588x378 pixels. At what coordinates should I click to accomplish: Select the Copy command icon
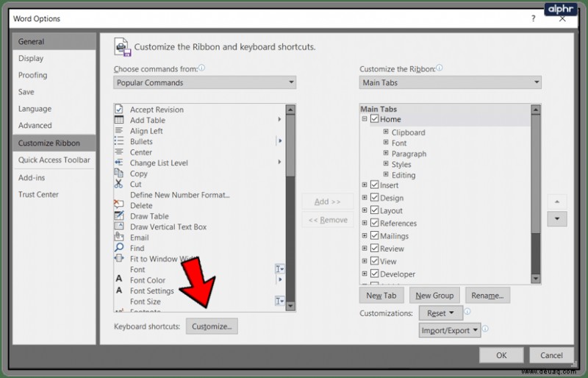point(119,173)
